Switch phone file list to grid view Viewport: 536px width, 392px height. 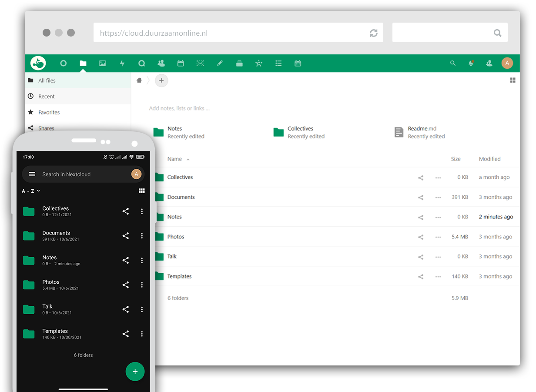141,191
